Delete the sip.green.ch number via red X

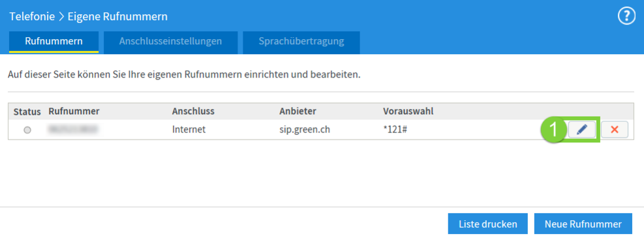click(x=615, y=130)
